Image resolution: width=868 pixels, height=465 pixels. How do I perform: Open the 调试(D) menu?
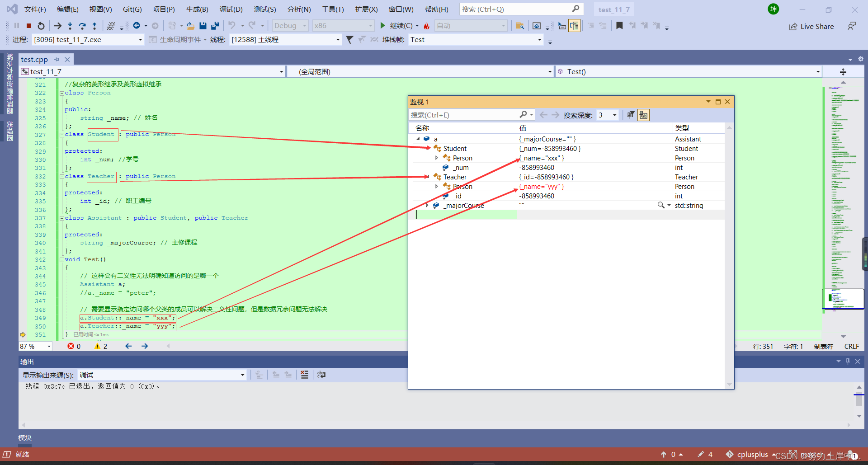tap(231, 9)
